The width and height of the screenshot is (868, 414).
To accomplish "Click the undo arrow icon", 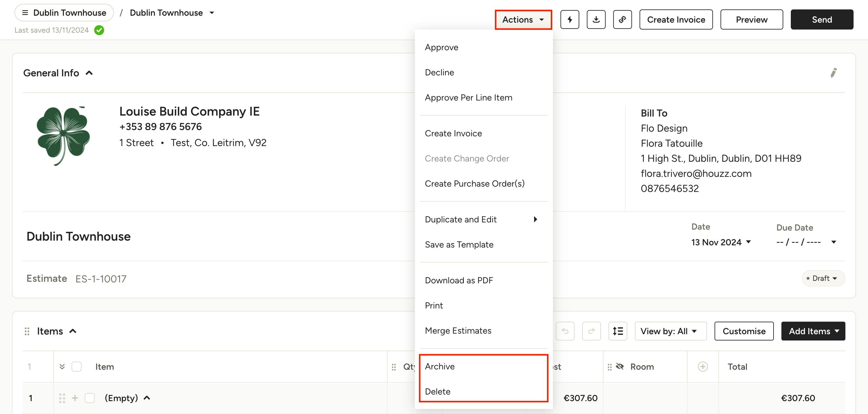I will pyautogui.click(x=565, y=331).
